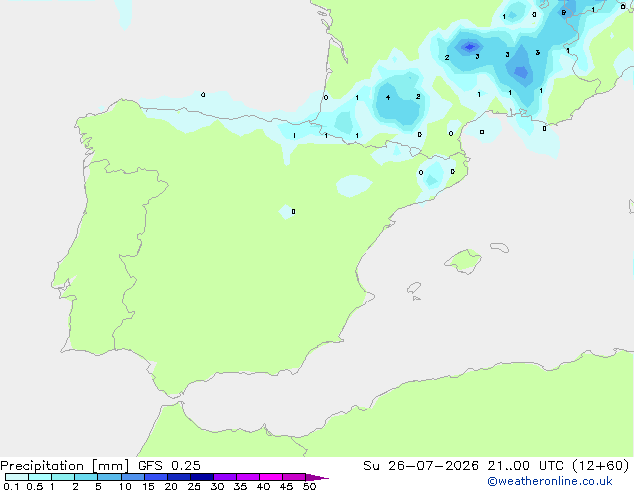
Task: Click the 40–45 mm magenta legend swatch
Action: pyautogui.click(x=271, y=477)
